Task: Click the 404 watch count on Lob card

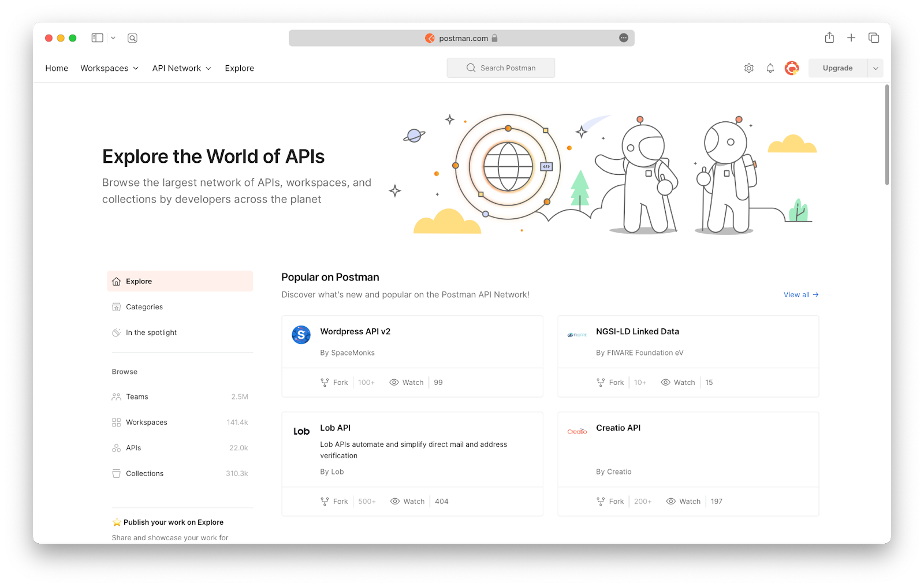Action: point(442,501)
